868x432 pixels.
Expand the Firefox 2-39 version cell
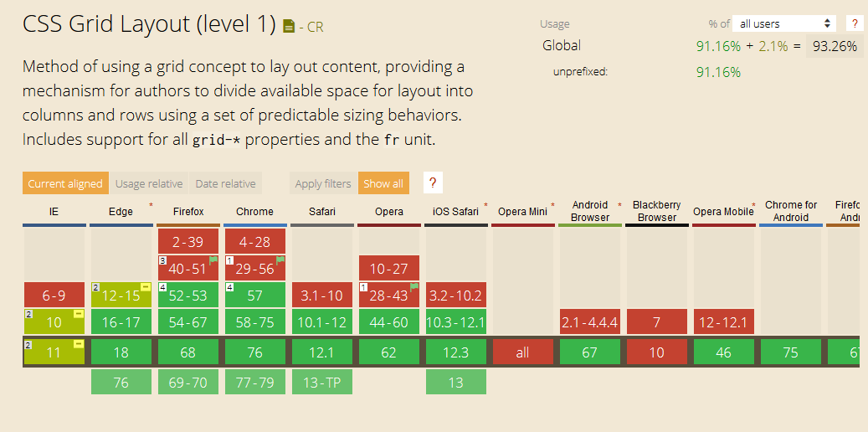[x=188, y=242]
